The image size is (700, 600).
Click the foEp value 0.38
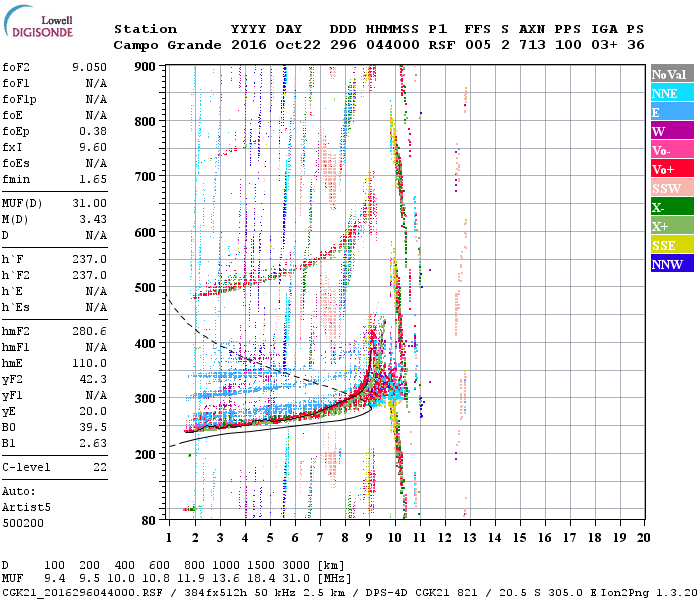click(93, 131)
